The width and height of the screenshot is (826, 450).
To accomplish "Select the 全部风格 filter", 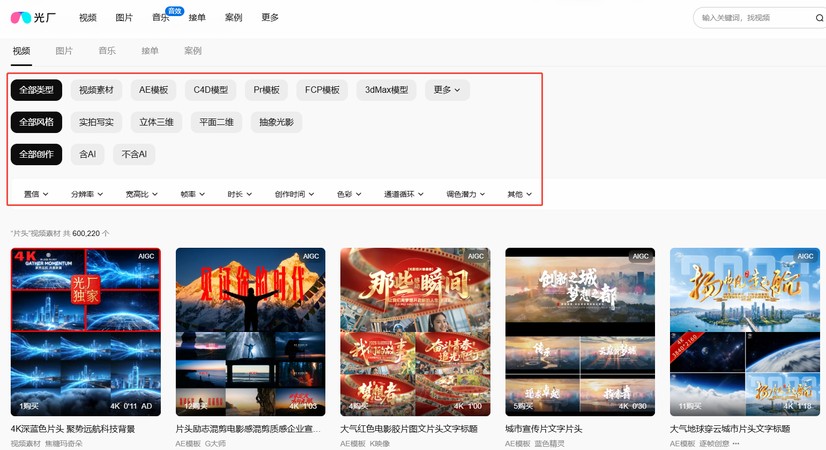I will click(x=36, y=122).
